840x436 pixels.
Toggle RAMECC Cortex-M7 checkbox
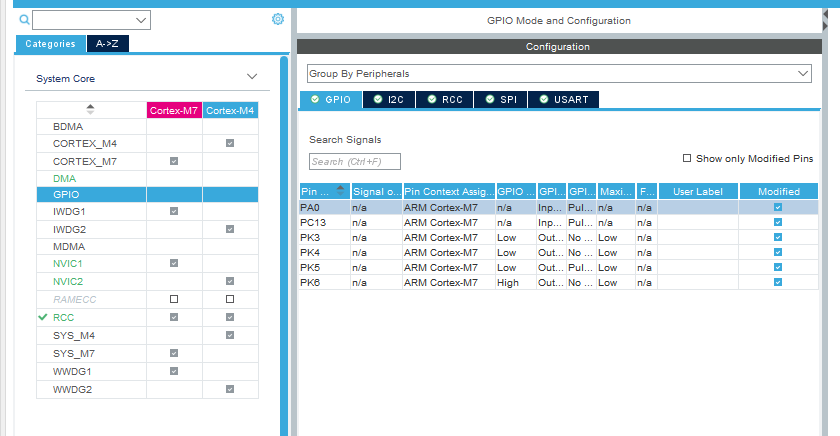(174, 299)
